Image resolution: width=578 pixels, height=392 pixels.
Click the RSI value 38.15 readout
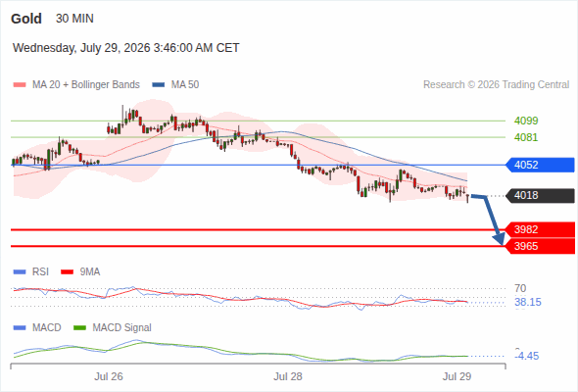(528, 303)
